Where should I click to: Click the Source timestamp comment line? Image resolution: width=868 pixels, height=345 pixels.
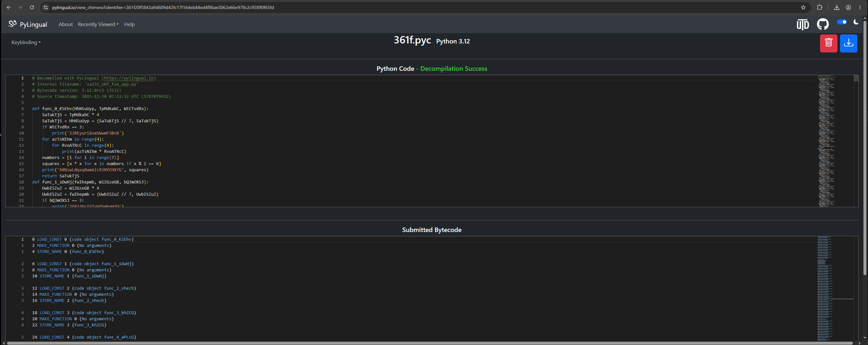101,96
